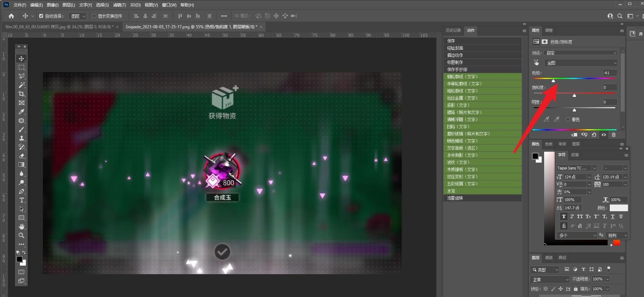This screenshot has height=297, width=644.
Task: Open the 正常 blend mode dropdown
Action: click(550, 280)
